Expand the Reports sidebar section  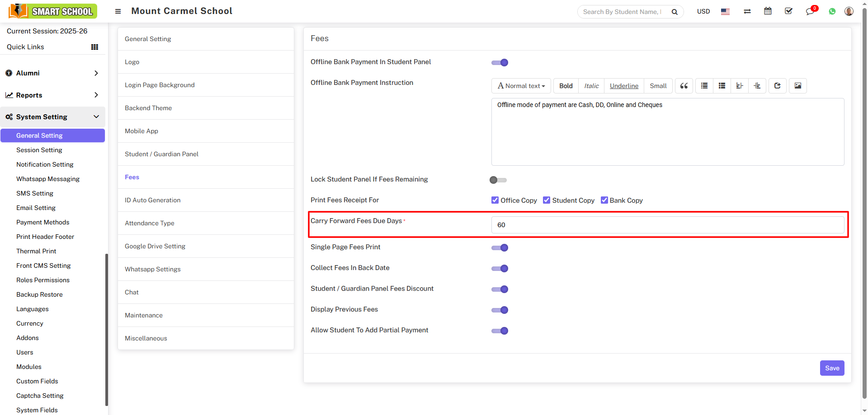[52, 95]
